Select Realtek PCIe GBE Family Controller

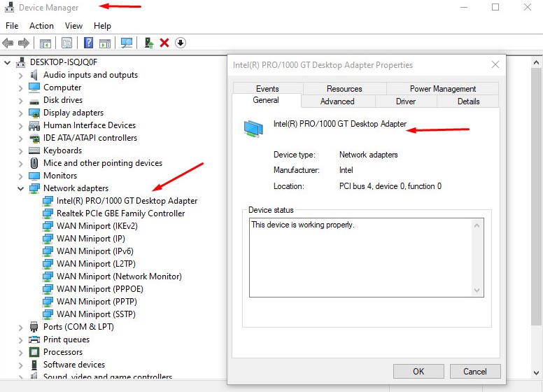click(x=120, y=213)
